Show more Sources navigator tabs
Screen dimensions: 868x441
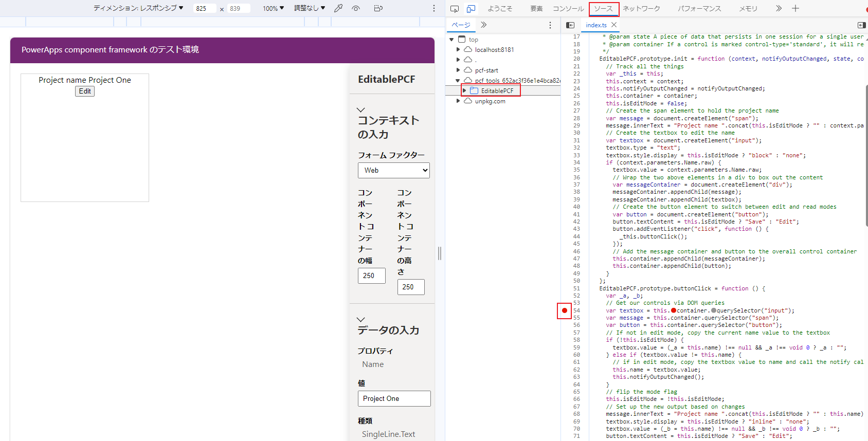[x=484, y=25]
